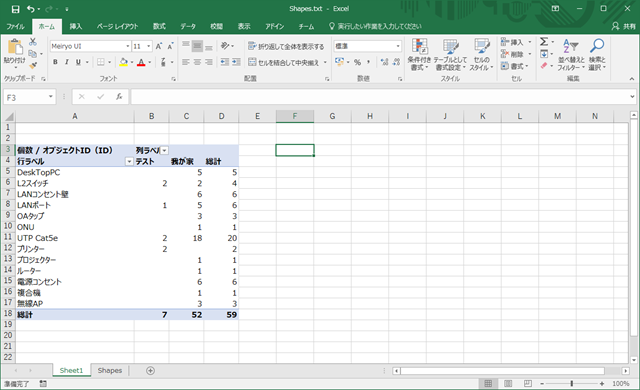Toggle italic formatting
The width and height of the screenshot is (640, 390).
pos(67,62)
